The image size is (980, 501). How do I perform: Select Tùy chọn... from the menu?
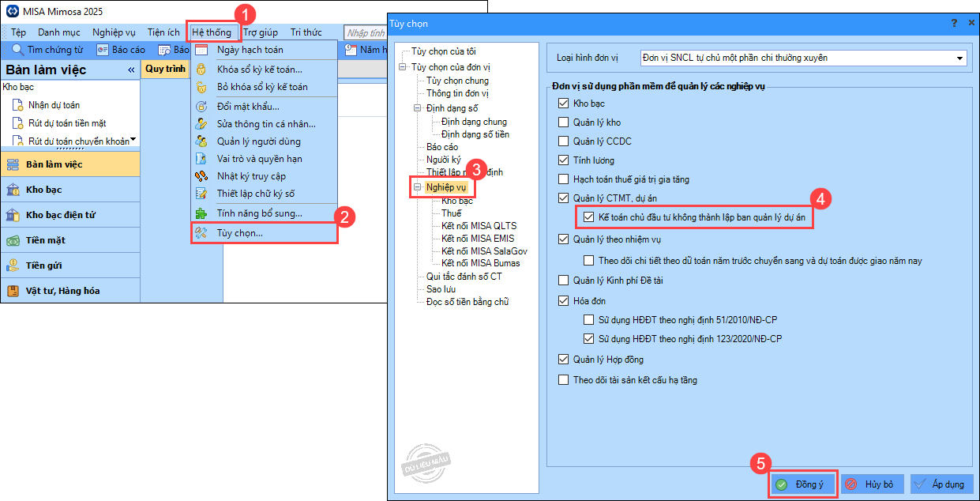pyautogui.click(x=239, y=233)
